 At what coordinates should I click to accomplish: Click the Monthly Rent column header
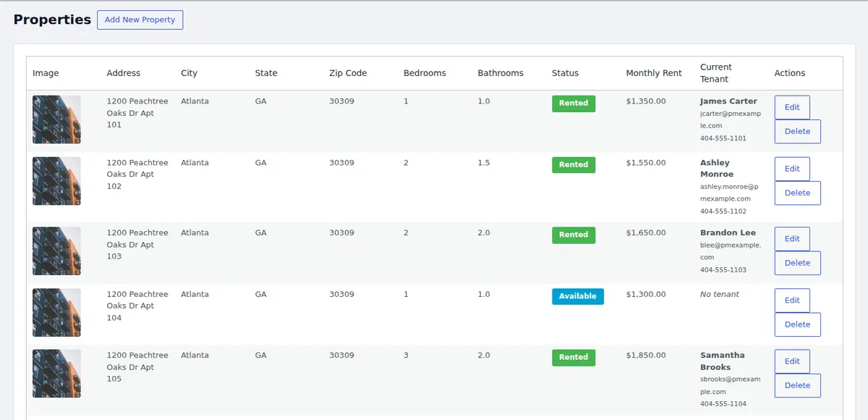pyautogui.click(x=654, y=73)
